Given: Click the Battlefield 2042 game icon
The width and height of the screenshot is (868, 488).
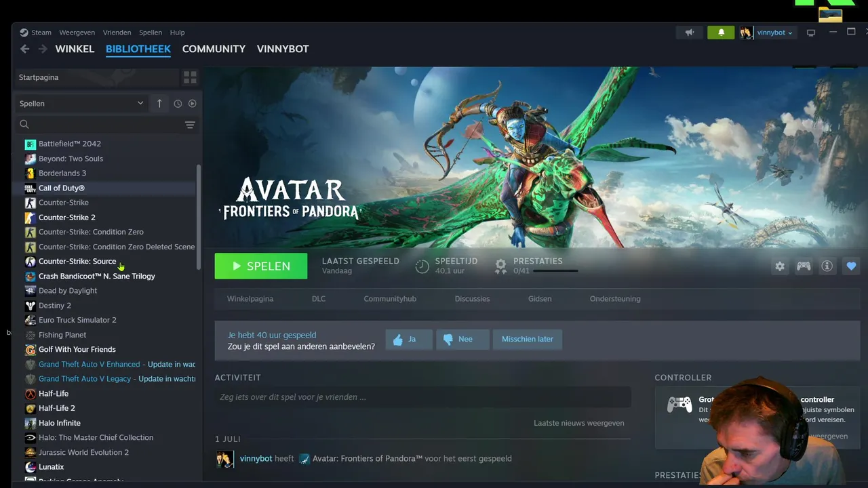Looking at the screenshot, I should [30, 144].
